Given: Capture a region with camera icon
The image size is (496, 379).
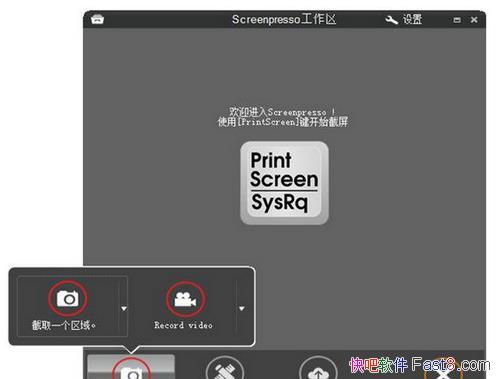Looking at the screenshot, I should coord(68,298).
